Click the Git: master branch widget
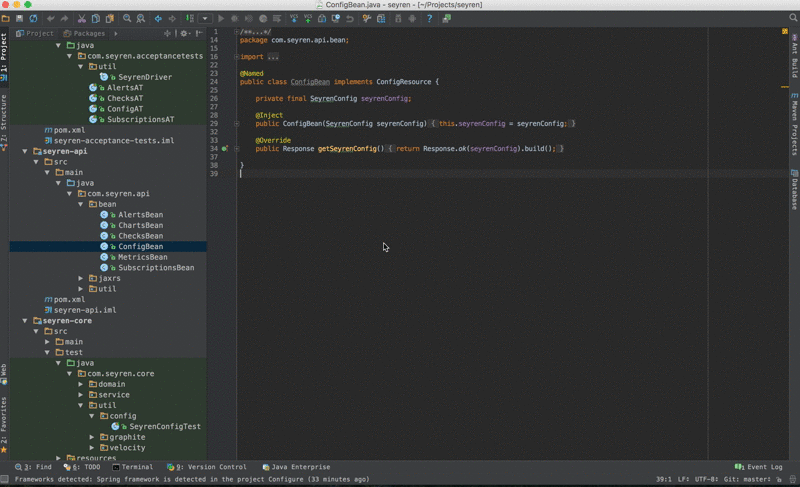This screenshot has width=800, height=487. pyautogui.click(x=748, y=479)
